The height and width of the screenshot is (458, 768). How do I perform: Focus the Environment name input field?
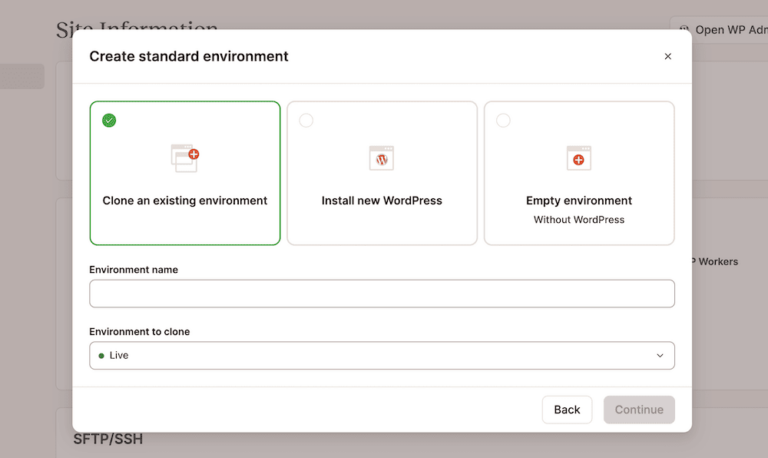pos(382,293)
